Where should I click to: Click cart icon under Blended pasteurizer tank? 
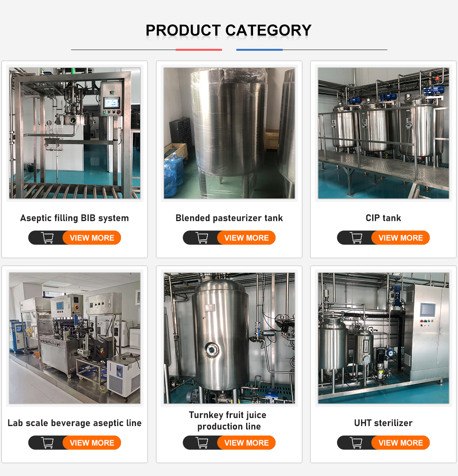(202, 238)
